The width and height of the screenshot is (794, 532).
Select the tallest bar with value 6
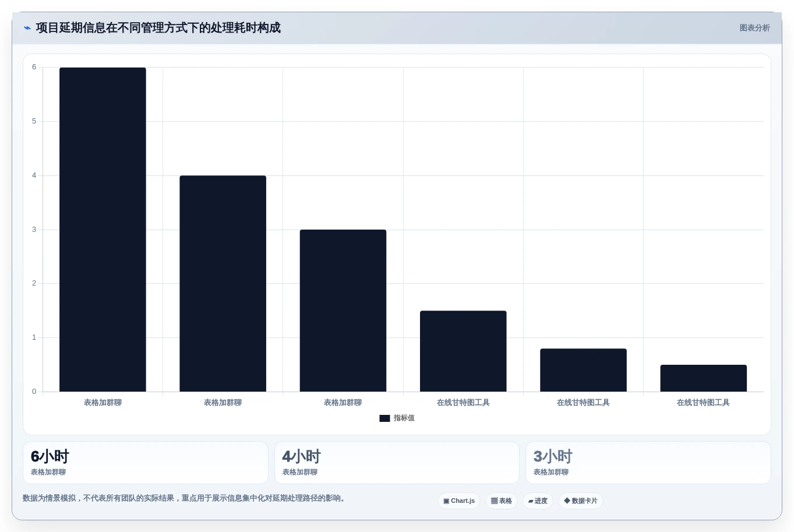click(x=103, y=230)
